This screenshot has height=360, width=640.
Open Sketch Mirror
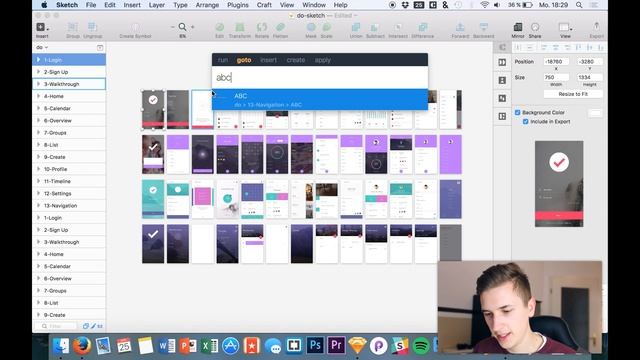coord(518,27)
